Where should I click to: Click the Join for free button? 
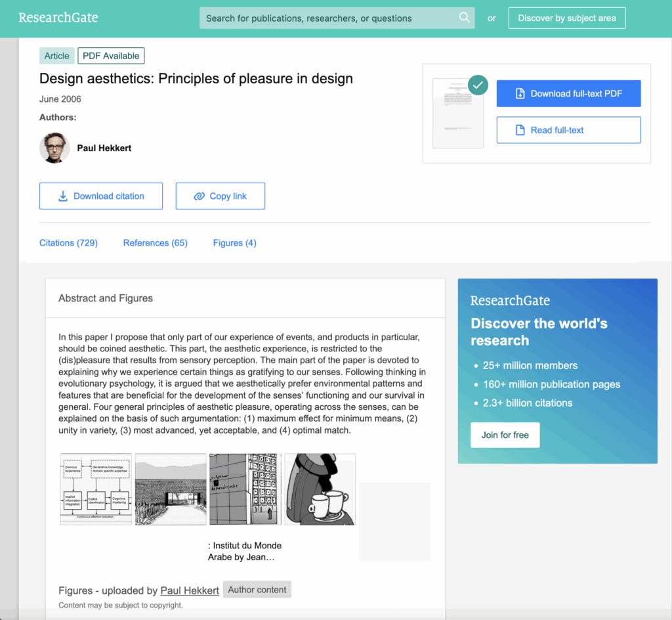pyautogui.click(x=505, y=435)
